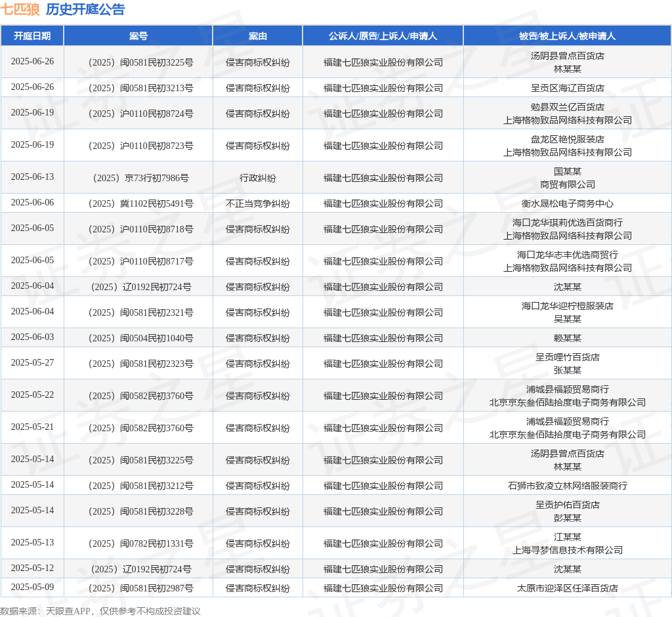Click the date 2025-06-03
Screen dimensions: 672x617
coord(33,337)
